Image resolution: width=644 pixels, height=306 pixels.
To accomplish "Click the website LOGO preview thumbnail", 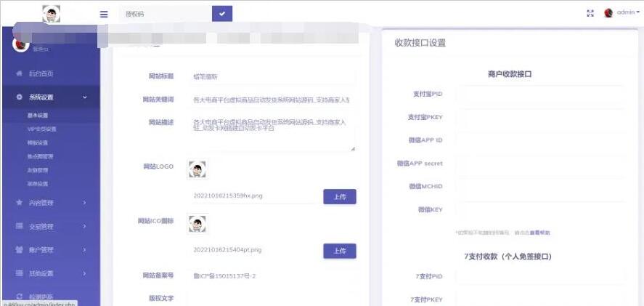I will pyautogui.click(x=197, y=169).
